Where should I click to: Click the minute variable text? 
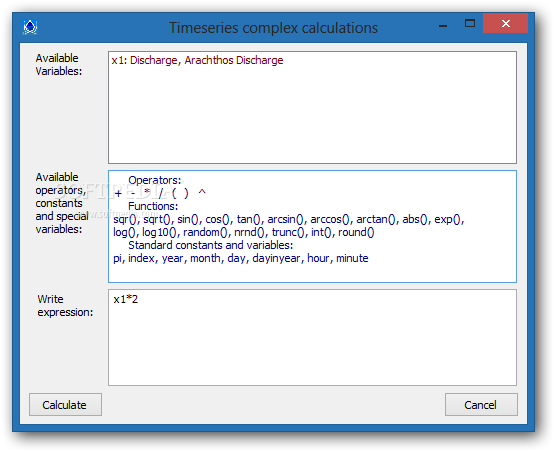tap(352, 258)
